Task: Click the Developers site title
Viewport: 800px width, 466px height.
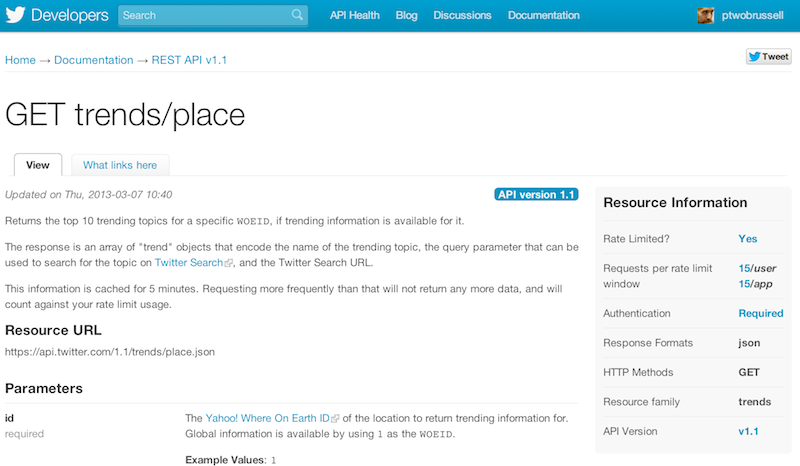Action: (x=70, y=15)
